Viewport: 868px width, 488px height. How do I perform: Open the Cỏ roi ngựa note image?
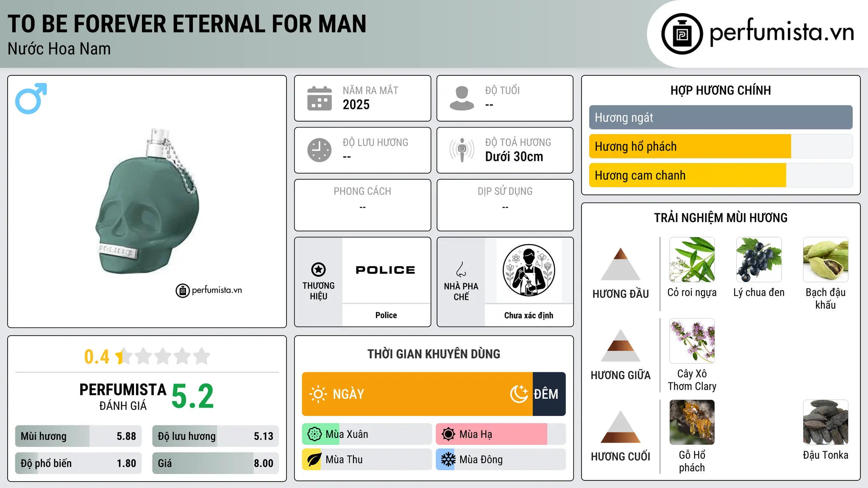click(692, 260)
